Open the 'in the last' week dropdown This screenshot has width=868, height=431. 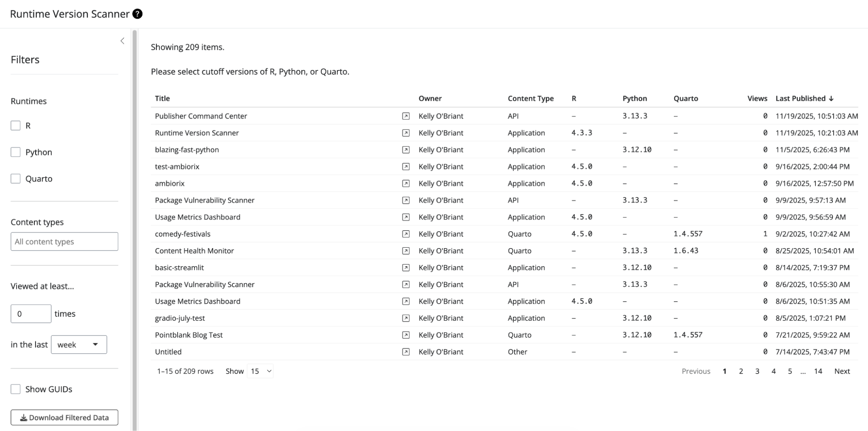[79, 345]
